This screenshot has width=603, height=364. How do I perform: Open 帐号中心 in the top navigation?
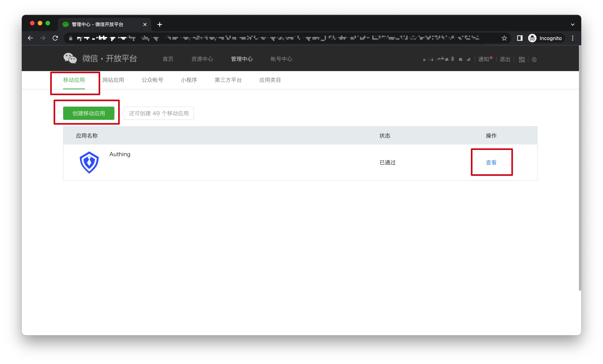[281, 59]
